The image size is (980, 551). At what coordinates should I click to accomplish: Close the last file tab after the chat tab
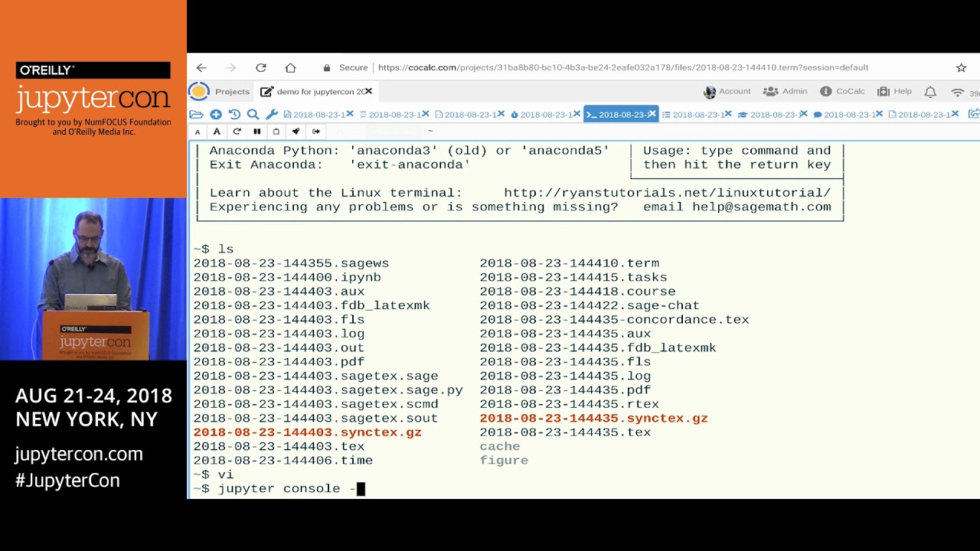(955, 115)
